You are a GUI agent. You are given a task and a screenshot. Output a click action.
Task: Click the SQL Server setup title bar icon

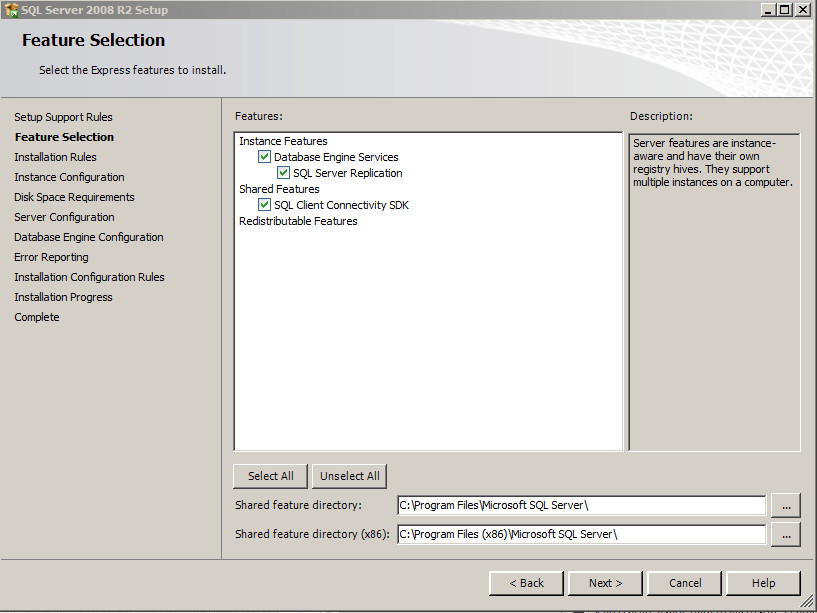coord(11,10)
